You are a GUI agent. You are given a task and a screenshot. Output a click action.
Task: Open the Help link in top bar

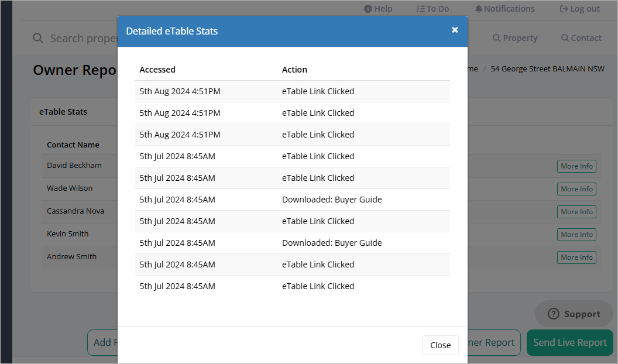378,9
